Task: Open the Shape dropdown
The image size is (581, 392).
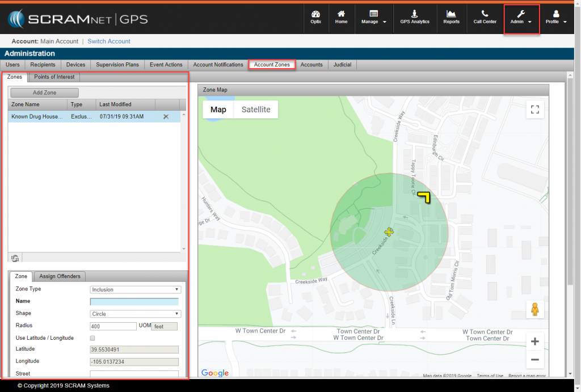Action: pyautogui.click(x=135, y=314)
